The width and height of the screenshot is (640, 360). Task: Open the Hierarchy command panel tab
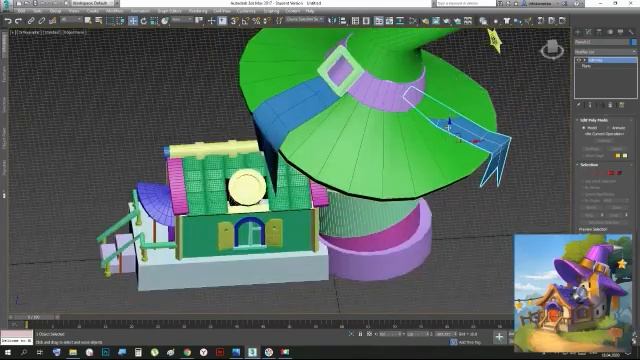tap(599, 32)
